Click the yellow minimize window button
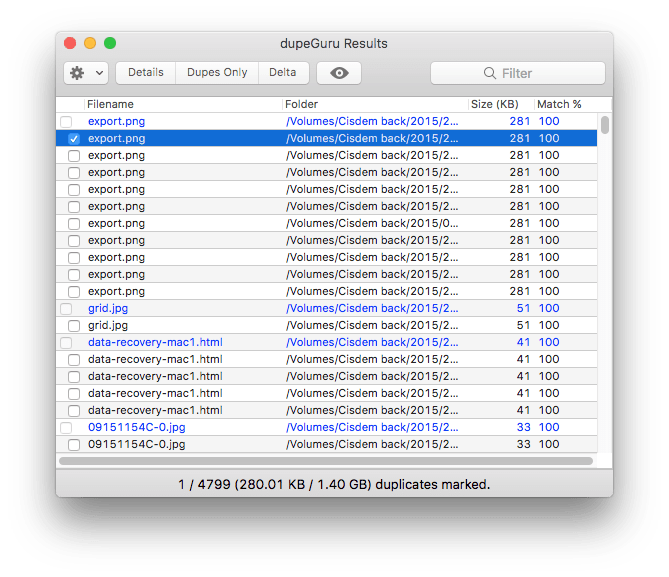Screen dimensions: 669x577 tap(90, 43)
